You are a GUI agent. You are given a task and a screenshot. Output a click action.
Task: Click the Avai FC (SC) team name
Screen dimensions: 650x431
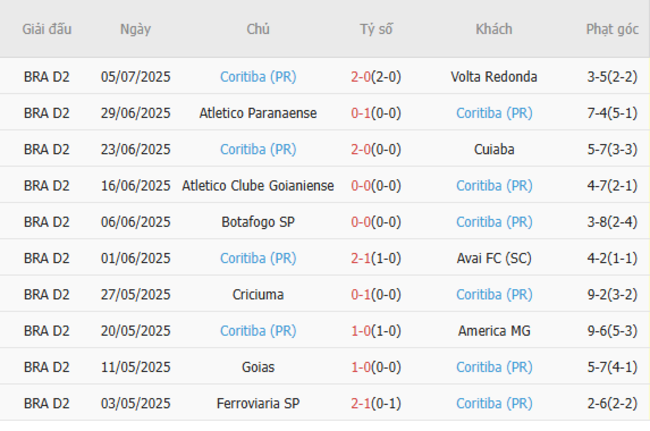click(494, 258)
